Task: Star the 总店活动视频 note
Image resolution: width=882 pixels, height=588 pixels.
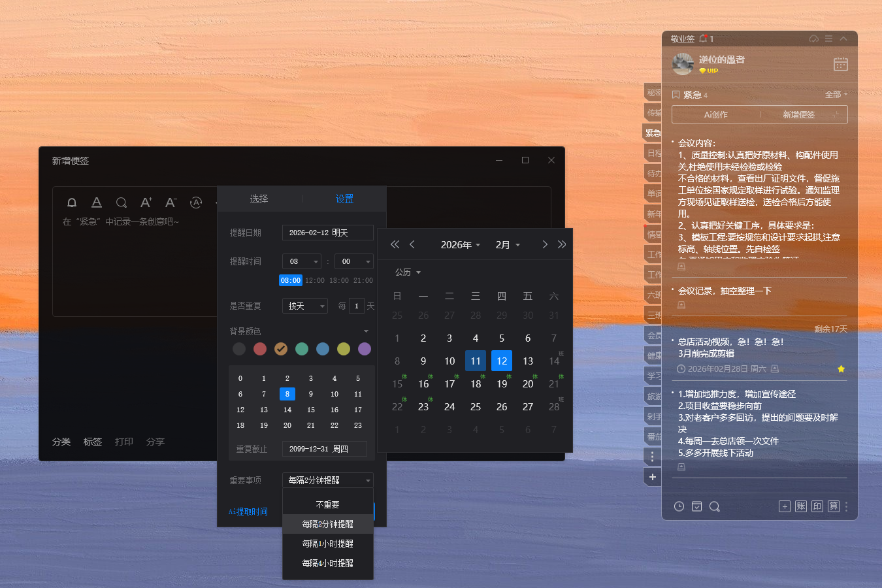Action: pos(841,368)
